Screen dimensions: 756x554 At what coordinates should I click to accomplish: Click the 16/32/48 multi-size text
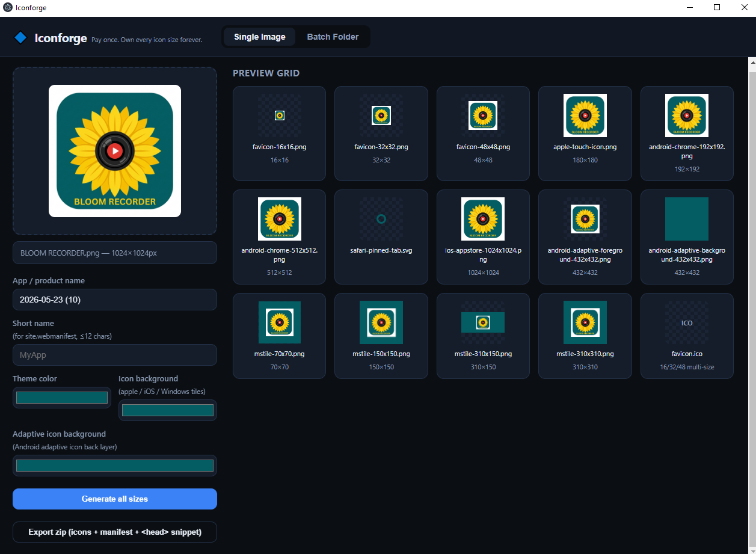coord(687,367)
